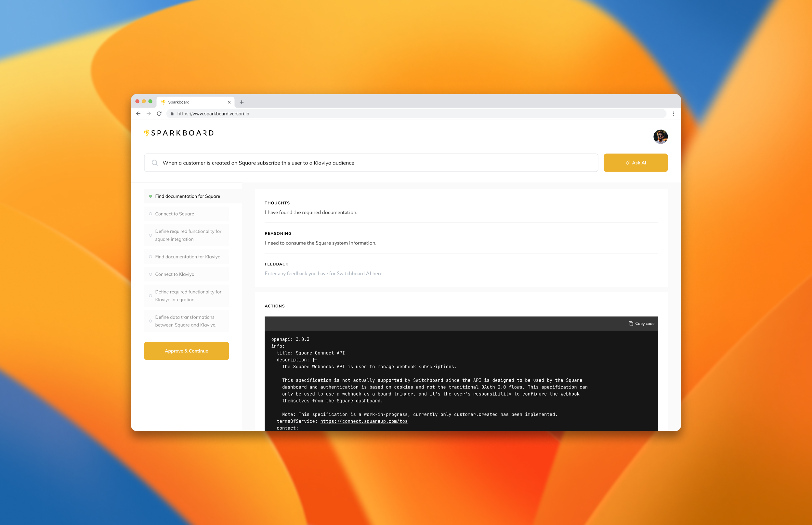Click the browser back arrow
The image size is (812, 525).
138,113
